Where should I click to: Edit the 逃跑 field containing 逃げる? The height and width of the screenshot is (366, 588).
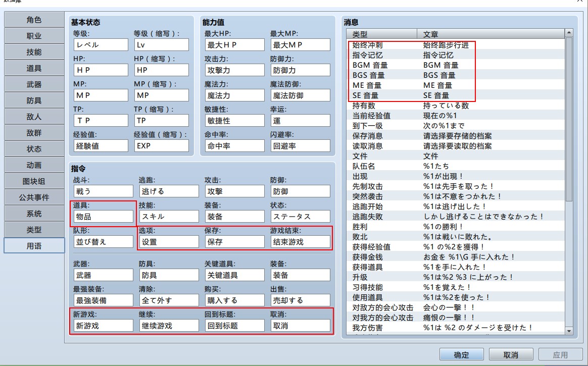169,191
